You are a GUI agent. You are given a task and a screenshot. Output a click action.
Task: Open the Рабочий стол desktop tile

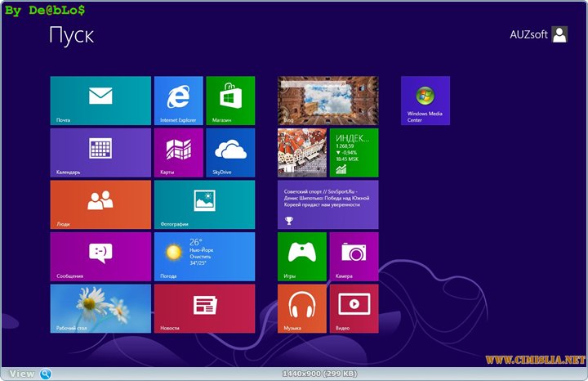(100, 308)
